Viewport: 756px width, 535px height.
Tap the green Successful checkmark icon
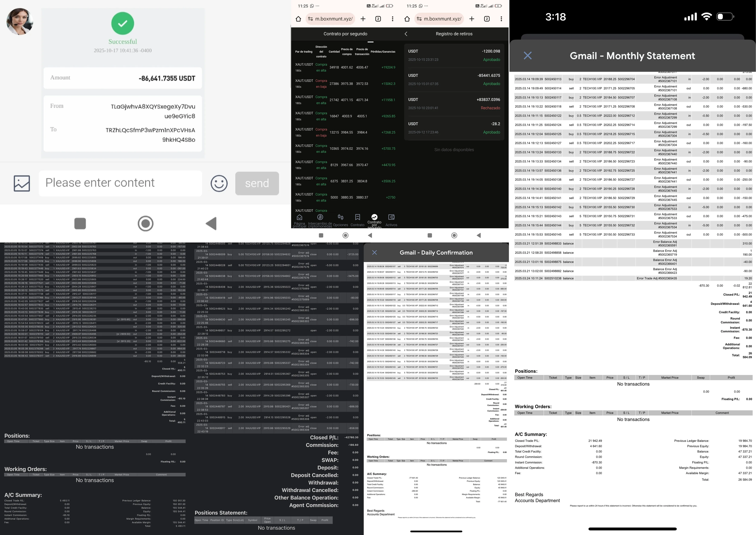(122, 23)
